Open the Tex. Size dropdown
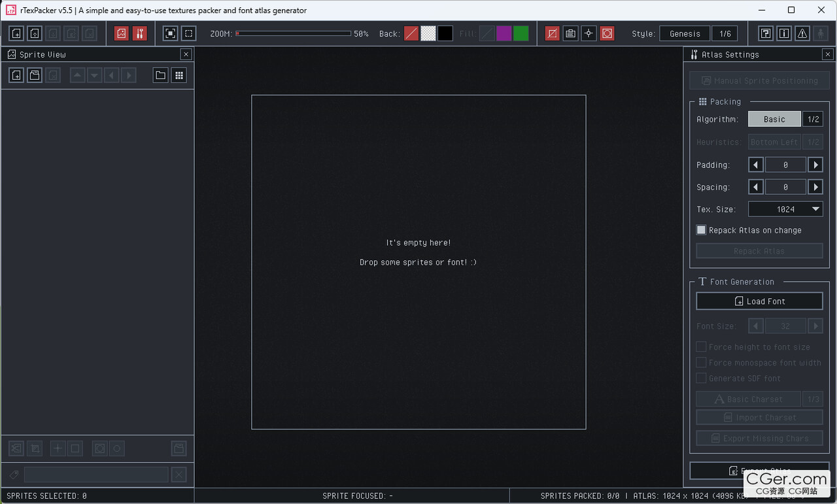 pyautogui.click(x=785, y=209)
